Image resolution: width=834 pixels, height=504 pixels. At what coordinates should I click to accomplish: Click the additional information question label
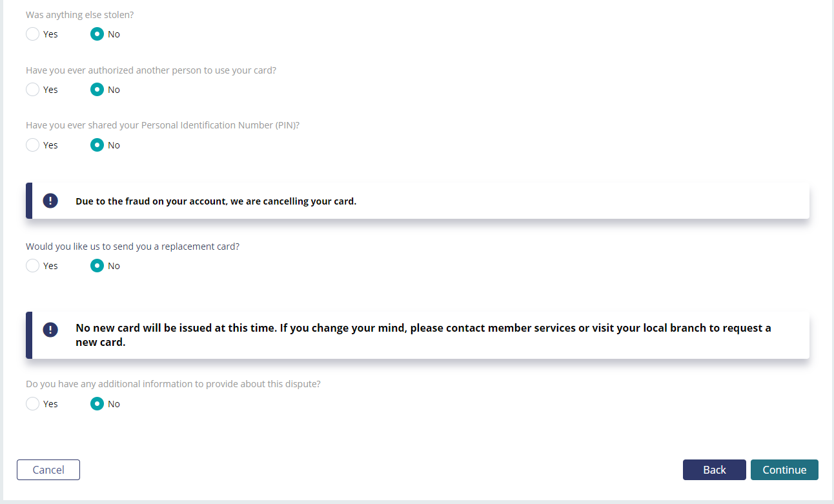tap(173, 384)
